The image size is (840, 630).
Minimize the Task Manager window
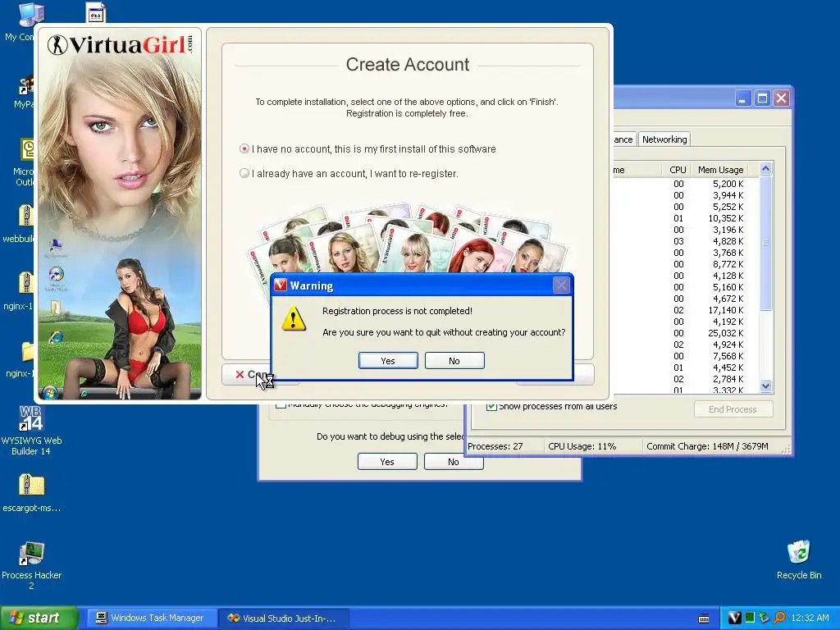[742, 98]
